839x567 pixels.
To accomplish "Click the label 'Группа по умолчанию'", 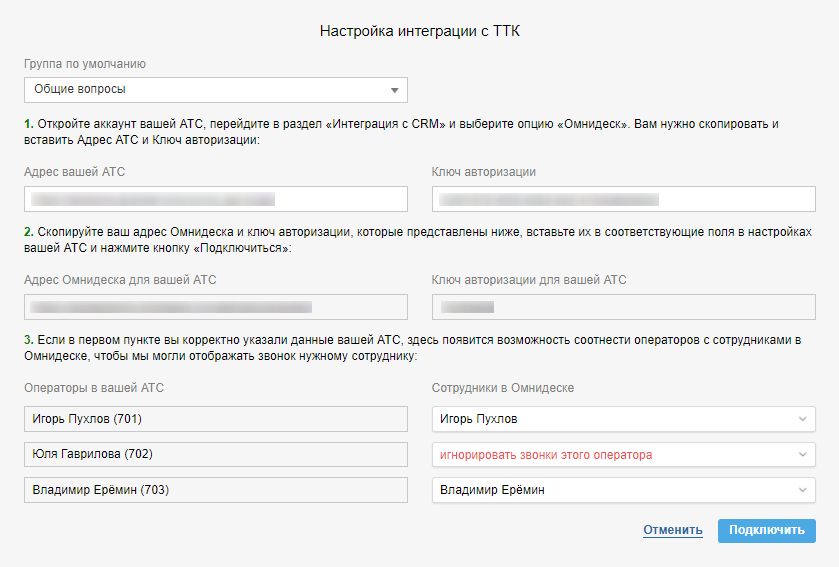I will click(x=85, y=64).
